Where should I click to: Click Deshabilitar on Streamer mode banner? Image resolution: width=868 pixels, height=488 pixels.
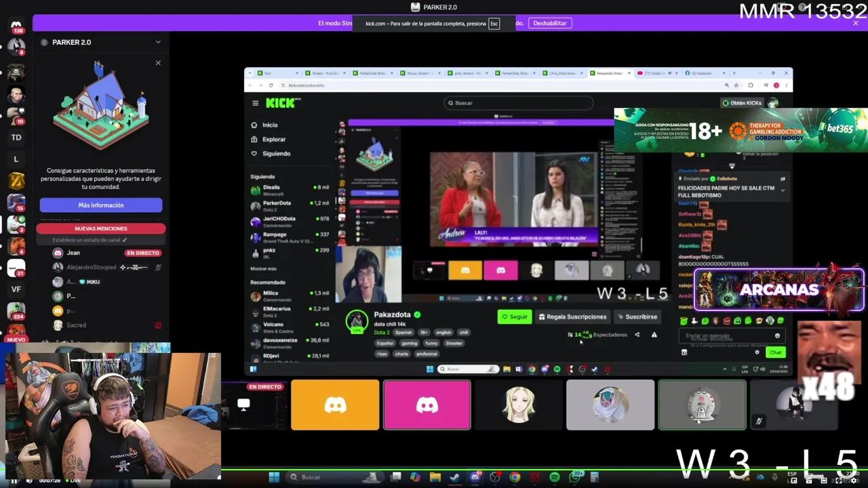click(549, 23)
